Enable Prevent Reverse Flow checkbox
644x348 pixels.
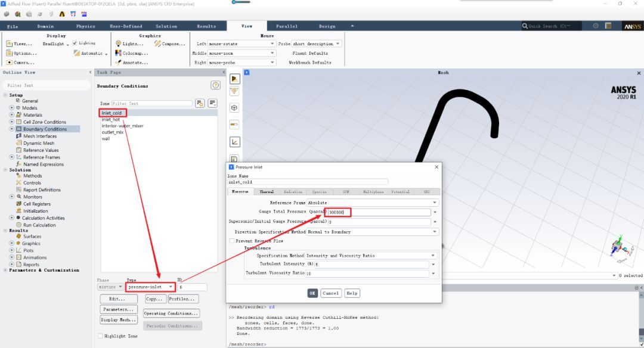(x=231, y=241)
